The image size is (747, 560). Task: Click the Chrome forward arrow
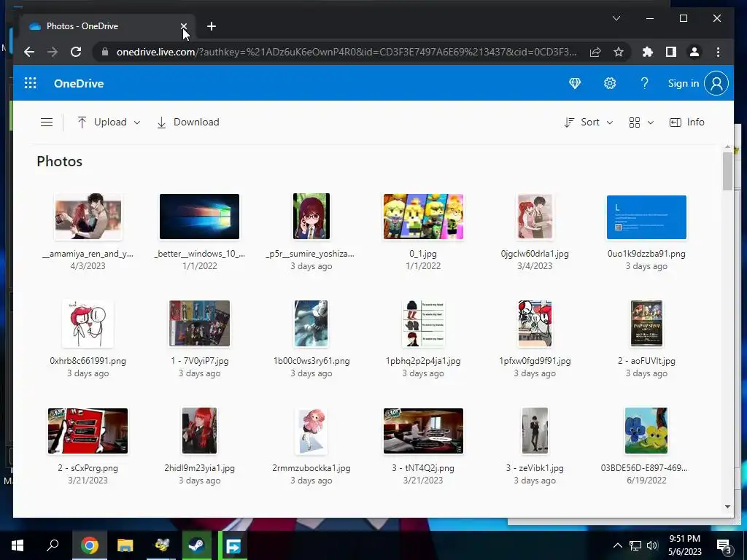point(53,52)
